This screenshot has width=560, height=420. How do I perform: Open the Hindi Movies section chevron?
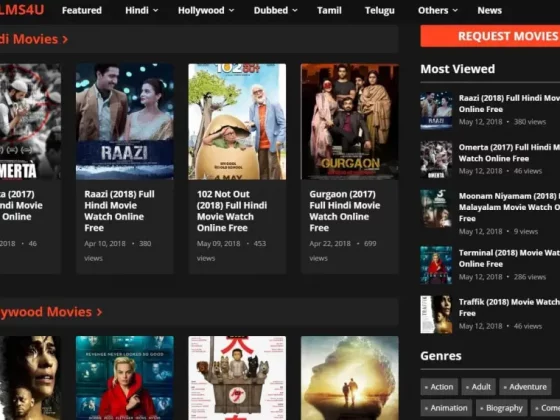tap(65, 39)
